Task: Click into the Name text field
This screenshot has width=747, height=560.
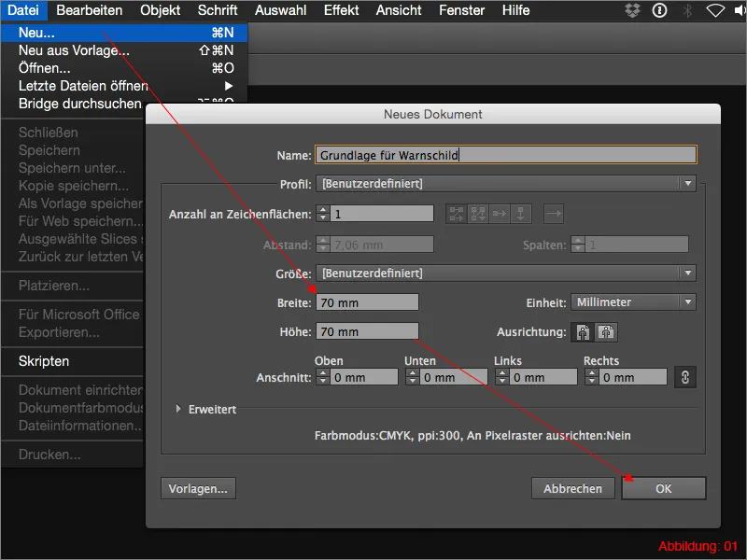Action: (x=506, y=155)
